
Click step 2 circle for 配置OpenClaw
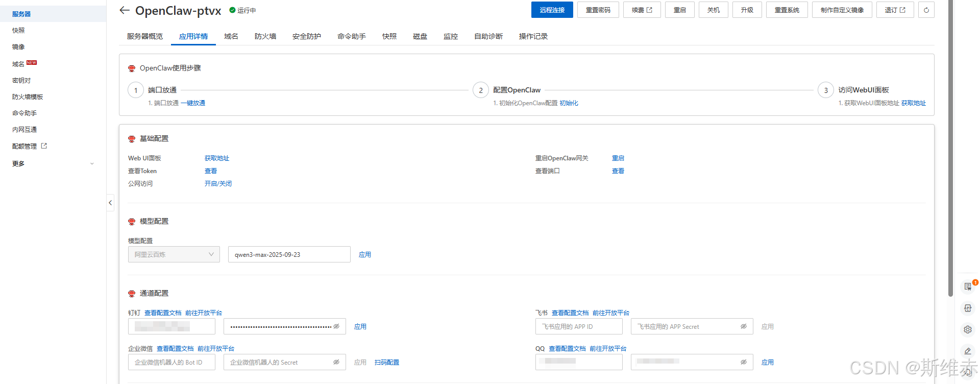[481, 90]
